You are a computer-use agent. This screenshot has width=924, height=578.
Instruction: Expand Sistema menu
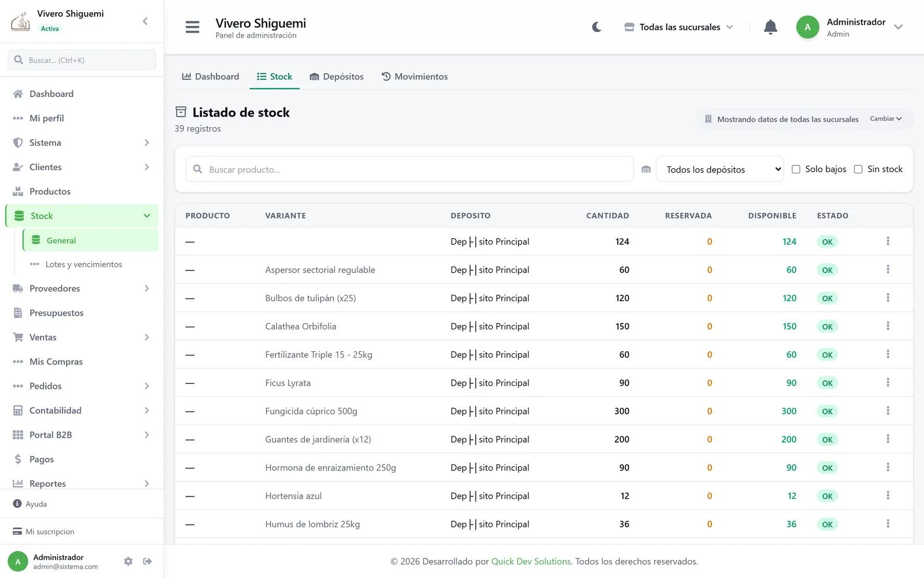[82, 143]
